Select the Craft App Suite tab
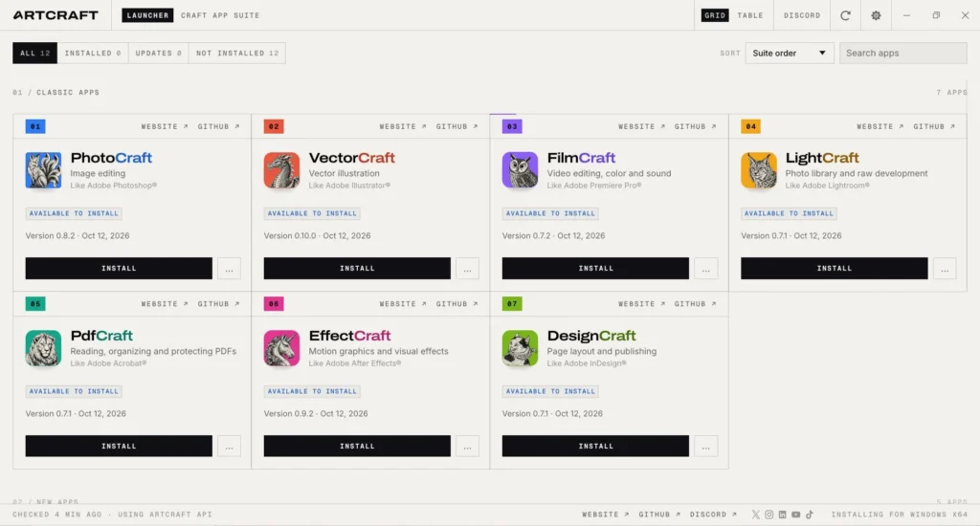Image resolution: width=980 pixels, height=526 pixels. [220, 15]
